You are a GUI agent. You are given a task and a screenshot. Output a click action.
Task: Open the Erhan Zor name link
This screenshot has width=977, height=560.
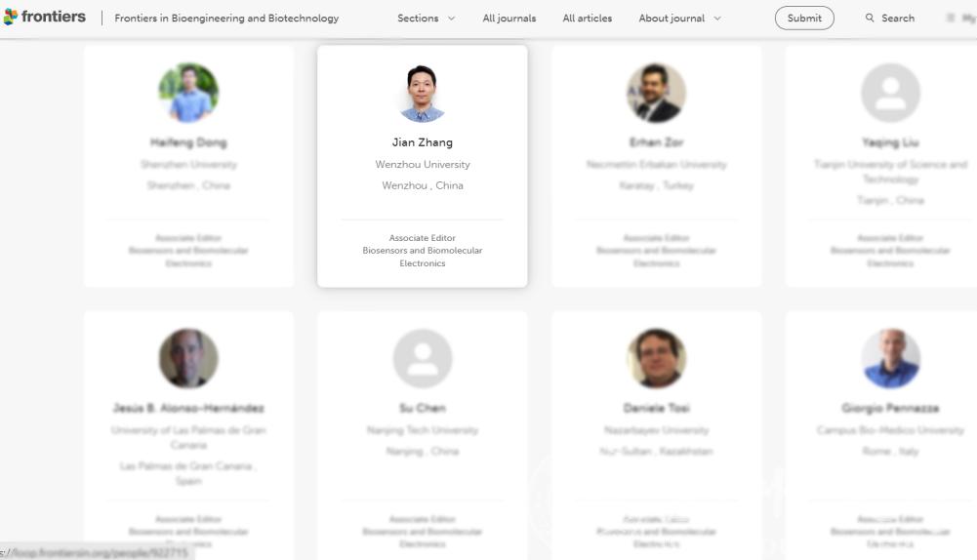coord(656,142)
